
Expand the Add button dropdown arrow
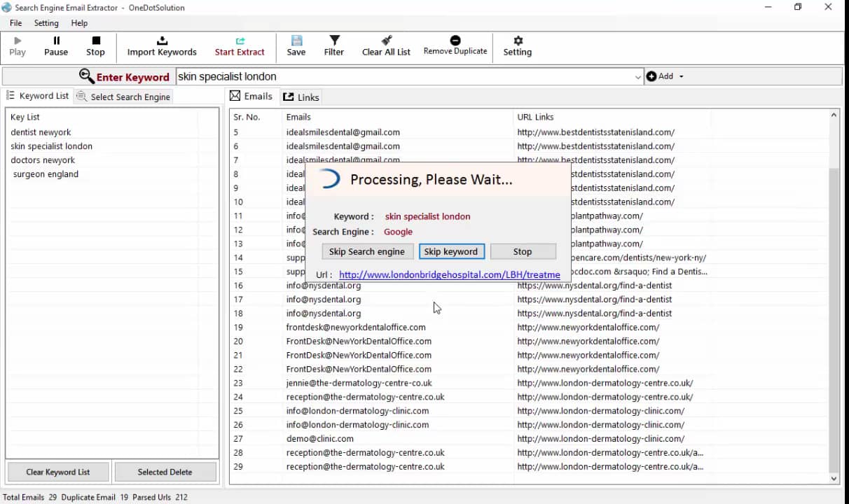(681, 76)
